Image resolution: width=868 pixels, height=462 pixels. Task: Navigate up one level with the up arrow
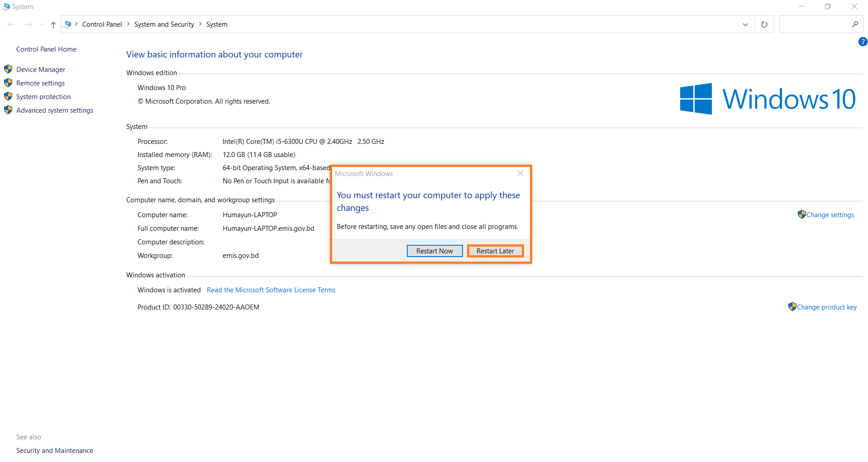click(53, 25)
